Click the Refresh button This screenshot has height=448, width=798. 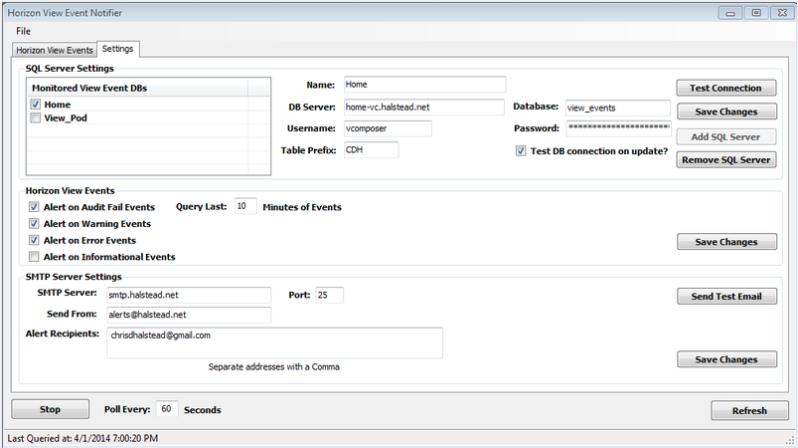pos(748,410)
